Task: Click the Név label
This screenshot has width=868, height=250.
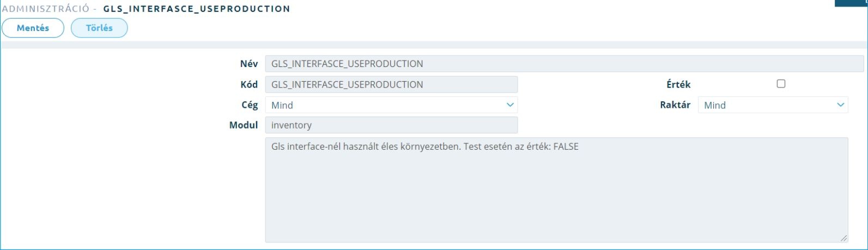Action: coord(249,64)
